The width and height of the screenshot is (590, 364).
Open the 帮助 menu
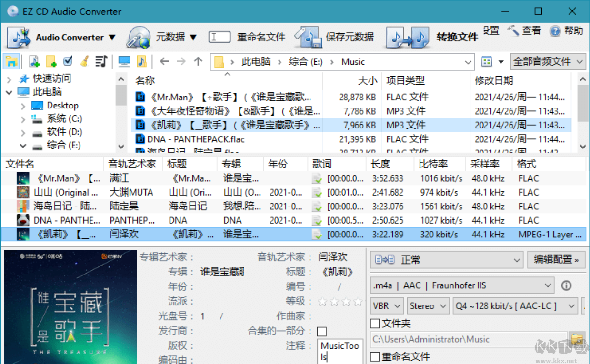pos(566,31)
